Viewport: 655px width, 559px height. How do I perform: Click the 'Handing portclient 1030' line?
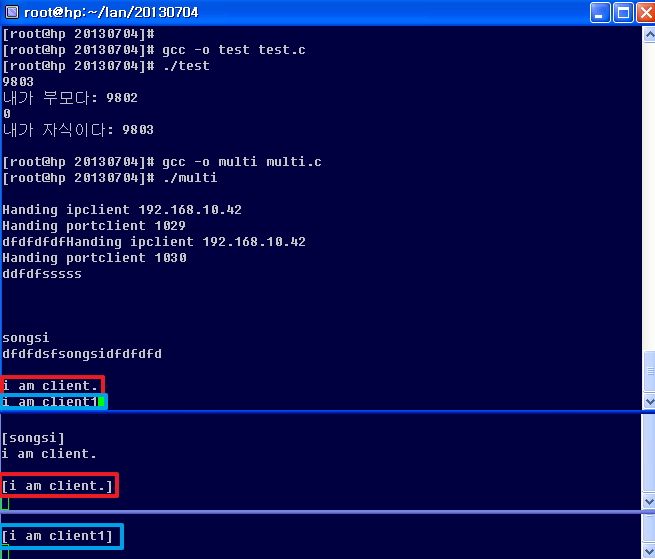[94, 258]
